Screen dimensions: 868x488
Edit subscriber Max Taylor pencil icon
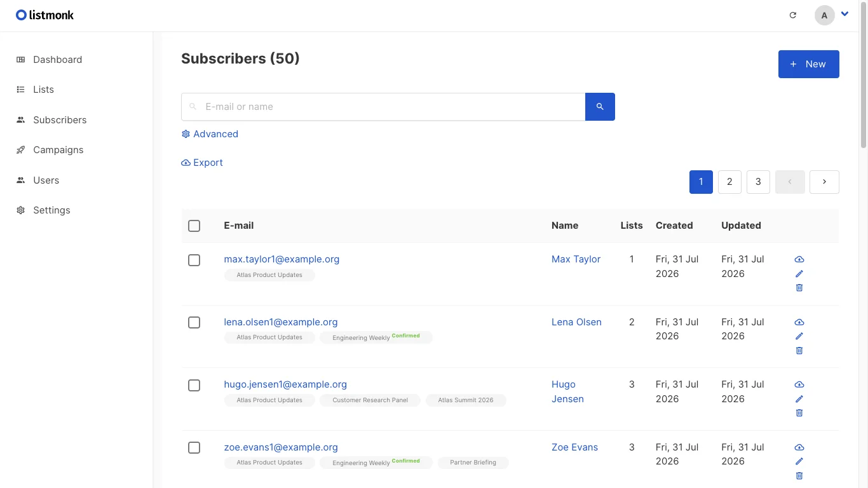799,274
